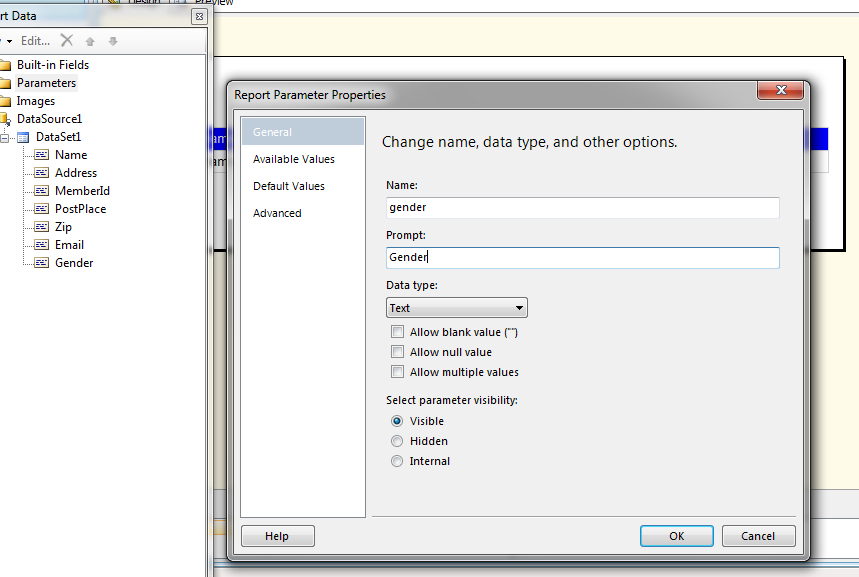Move parameter down using the down arrow icon
859x577 pixels.
[x=112, y=41]
